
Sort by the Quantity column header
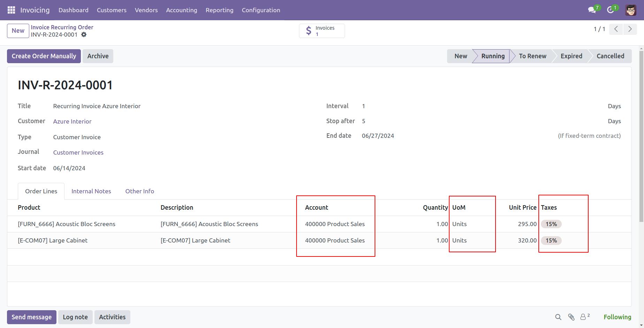pos(436,208)
